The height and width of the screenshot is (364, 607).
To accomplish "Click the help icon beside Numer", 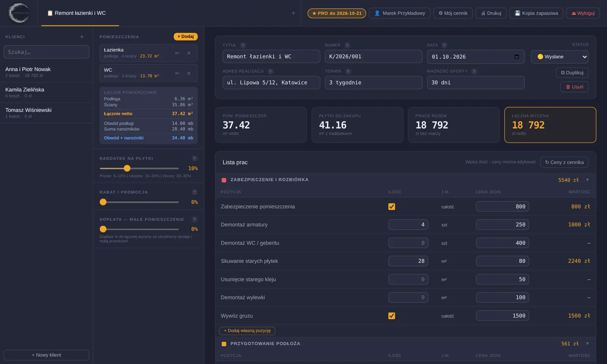I will 347,45.
